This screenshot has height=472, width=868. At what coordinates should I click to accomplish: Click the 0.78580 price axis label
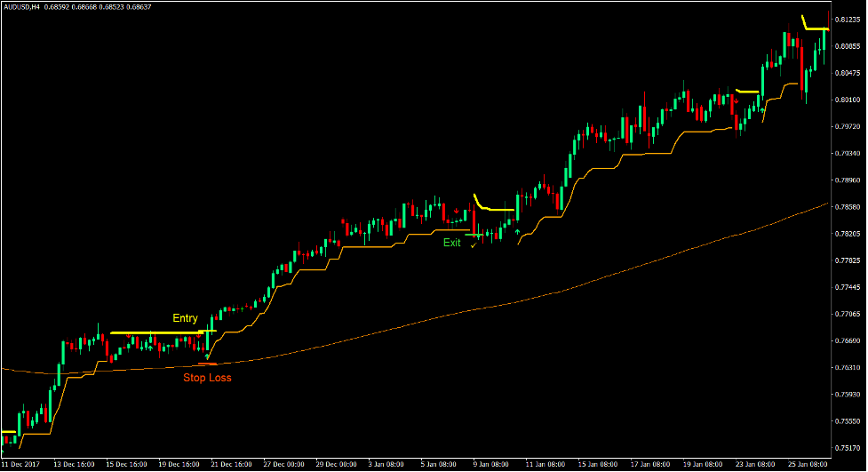point(848,207)
